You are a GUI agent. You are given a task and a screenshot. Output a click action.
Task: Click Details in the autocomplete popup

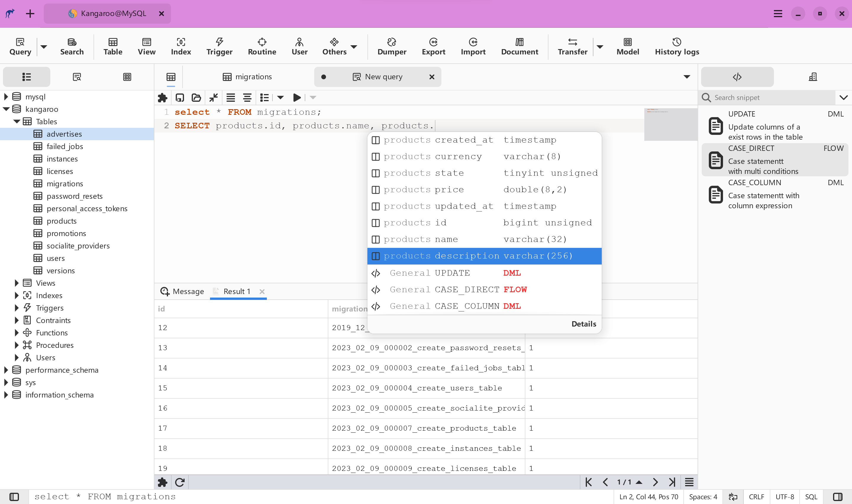pyautogui.click(x=583, y=324)
